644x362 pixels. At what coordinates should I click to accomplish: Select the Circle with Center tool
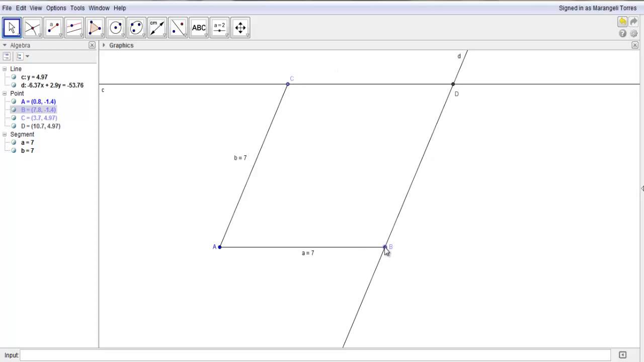116,28
